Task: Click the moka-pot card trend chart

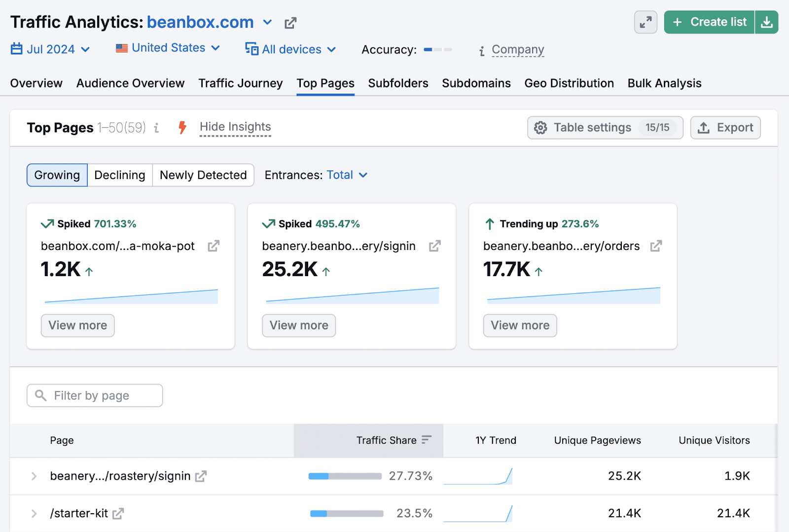Action: point(131,296)
